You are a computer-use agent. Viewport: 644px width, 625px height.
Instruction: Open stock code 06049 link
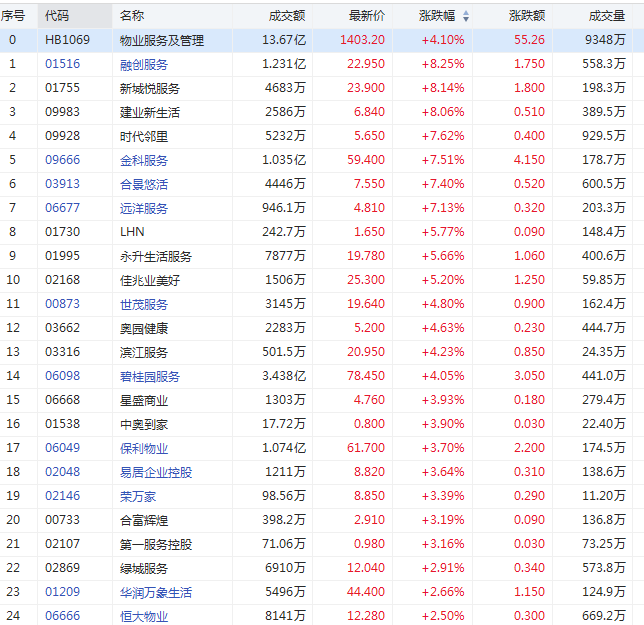point(62,448)
